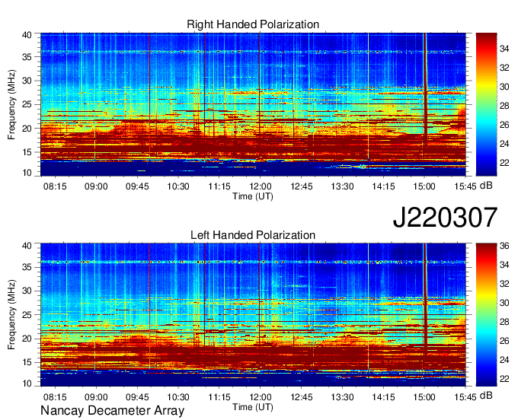Click the 08:15 tick under Right Handed plot
The height and width of the screenshot is (420, 518).
tap(55, 186)
